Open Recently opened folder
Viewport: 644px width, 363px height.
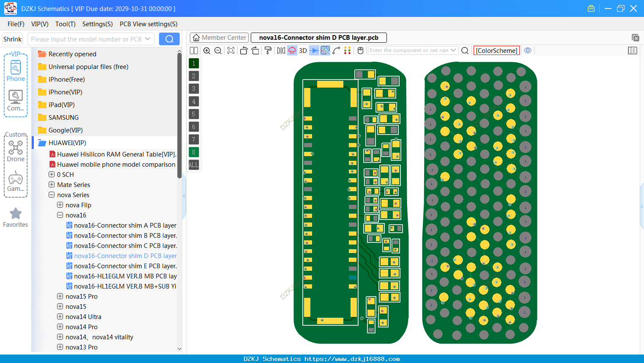pyautogui.click(x=67, y=54)
